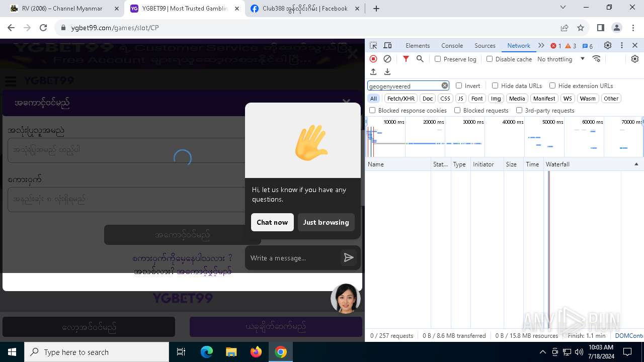This screenshot has height=362, width=644.
Task: Open the YGBET99 hamburger menu
Action: click(x=10, y=81)
